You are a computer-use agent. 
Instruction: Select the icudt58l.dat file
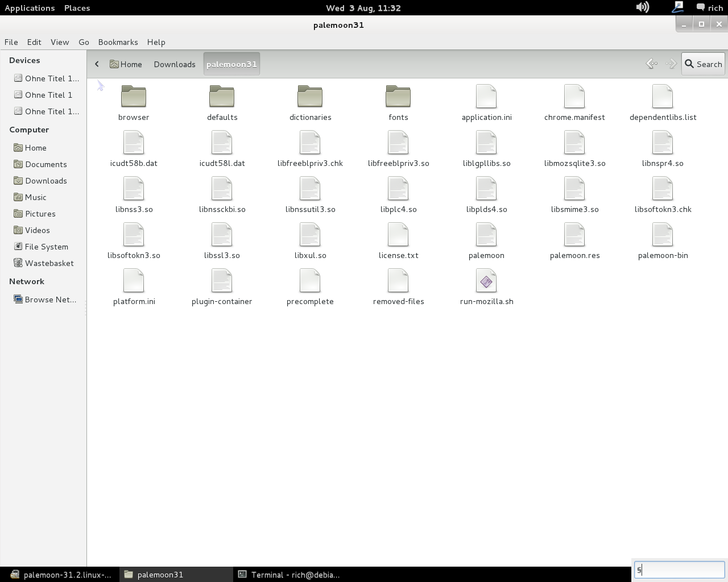point(222,149)
